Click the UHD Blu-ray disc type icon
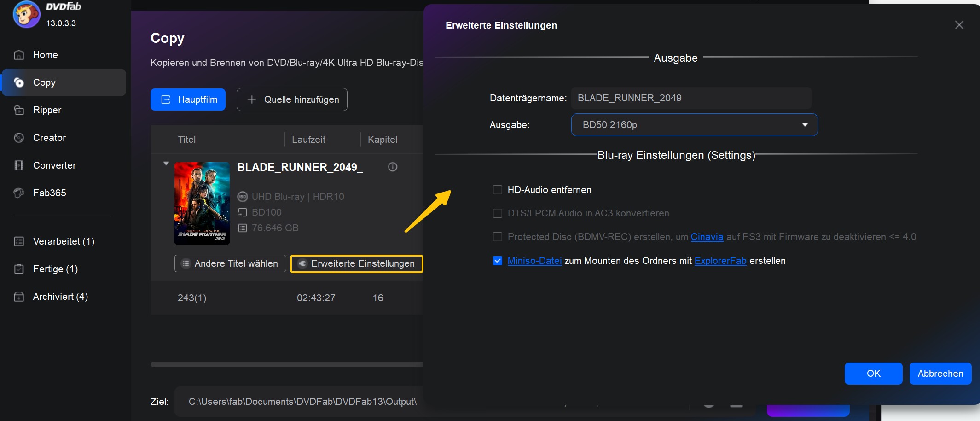The image size is (980, 421). pos(243,197)
